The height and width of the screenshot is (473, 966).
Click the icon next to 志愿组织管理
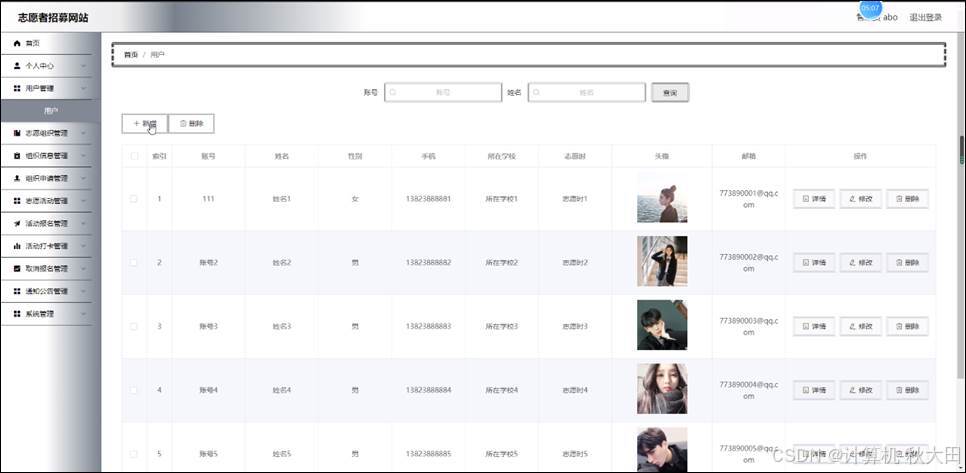point(17,133)
